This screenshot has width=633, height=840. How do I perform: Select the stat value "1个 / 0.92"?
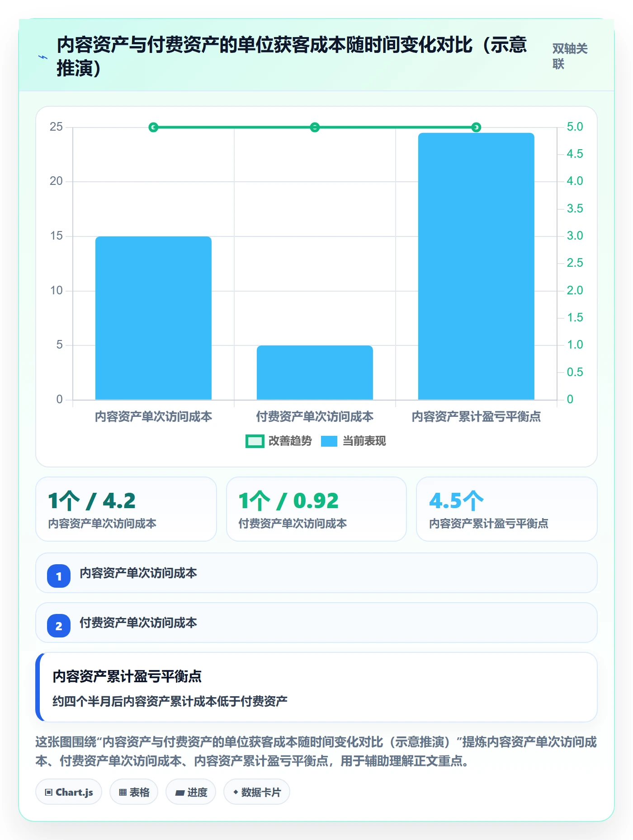[x=288, y=500]
